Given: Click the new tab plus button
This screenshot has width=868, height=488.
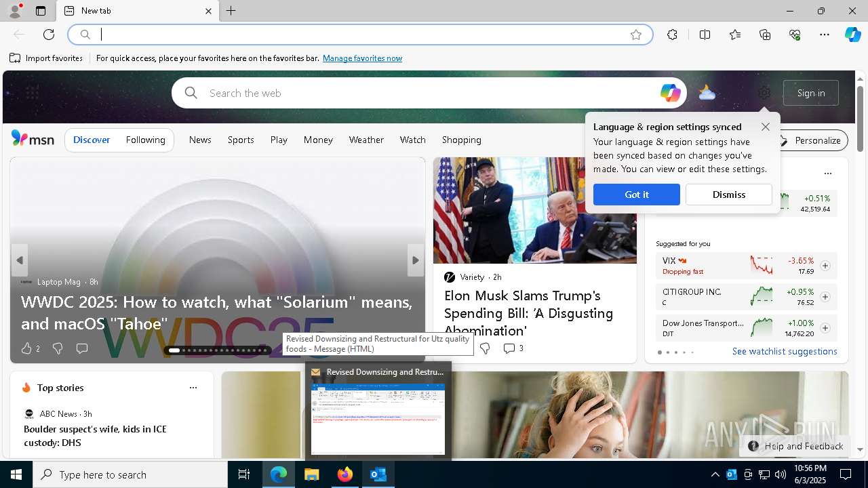Looking at the screenshot, I should 231,11.
